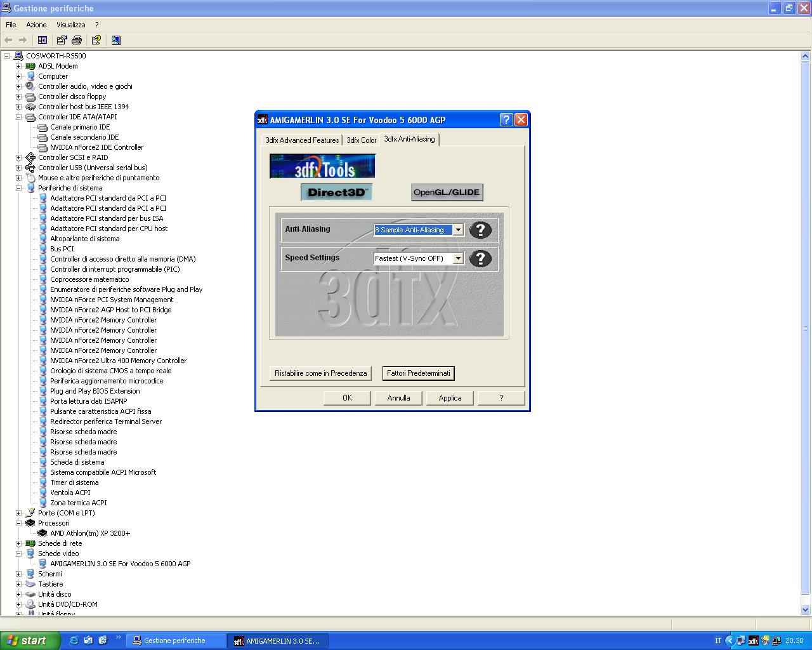
Task: Click the context help button in dialog title bar
Action: [506, 119]
